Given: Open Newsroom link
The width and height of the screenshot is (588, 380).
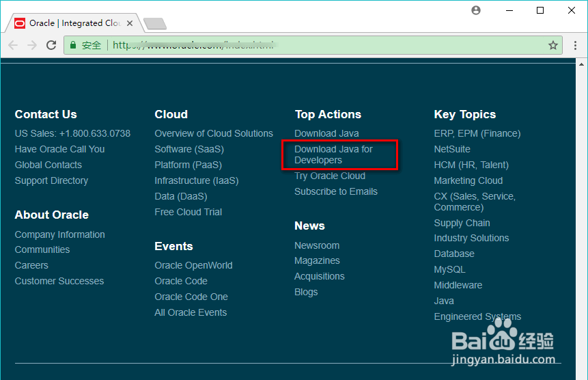Looking at the screenshot, I should click(x=317, y=246).
